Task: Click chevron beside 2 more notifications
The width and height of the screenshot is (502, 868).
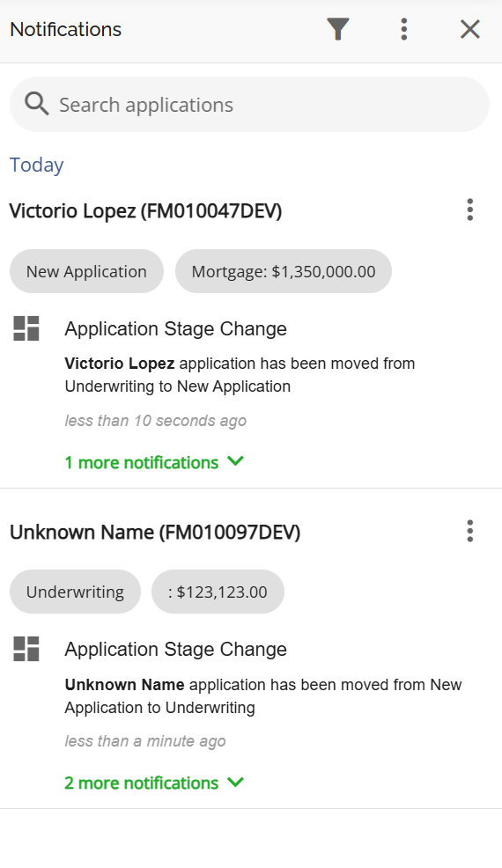Action: [x=235, y=782]
